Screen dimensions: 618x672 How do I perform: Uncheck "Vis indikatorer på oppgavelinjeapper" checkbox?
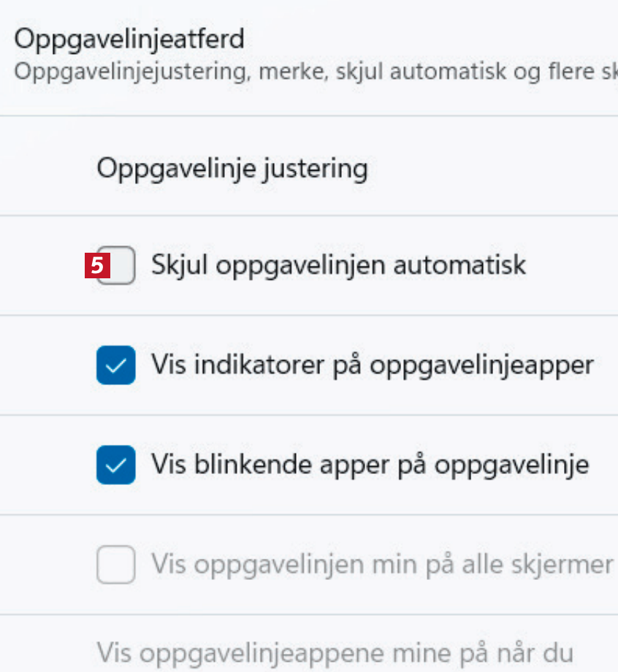coord(115,365)
